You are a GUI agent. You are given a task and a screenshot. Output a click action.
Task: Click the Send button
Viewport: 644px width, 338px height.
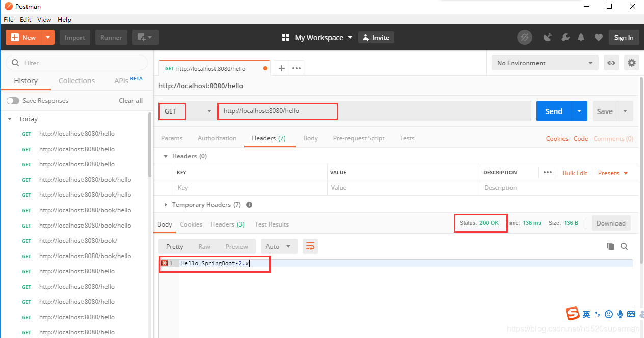[554, 111]
